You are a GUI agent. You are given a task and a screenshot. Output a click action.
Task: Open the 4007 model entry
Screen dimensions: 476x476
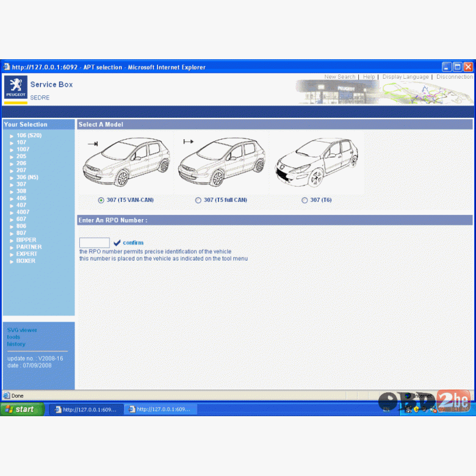(23, 212)
